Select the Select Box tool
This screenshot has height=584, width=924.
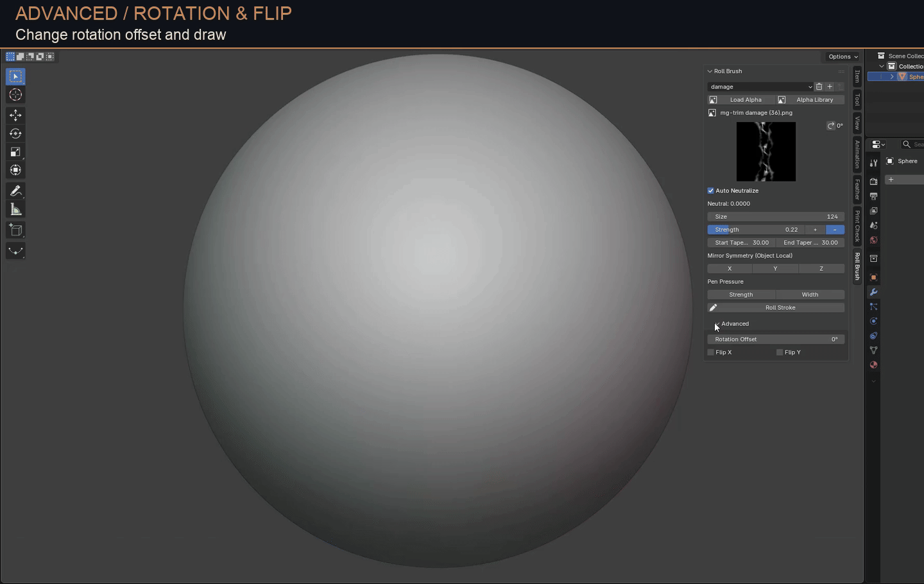click(x=15, y=76)
